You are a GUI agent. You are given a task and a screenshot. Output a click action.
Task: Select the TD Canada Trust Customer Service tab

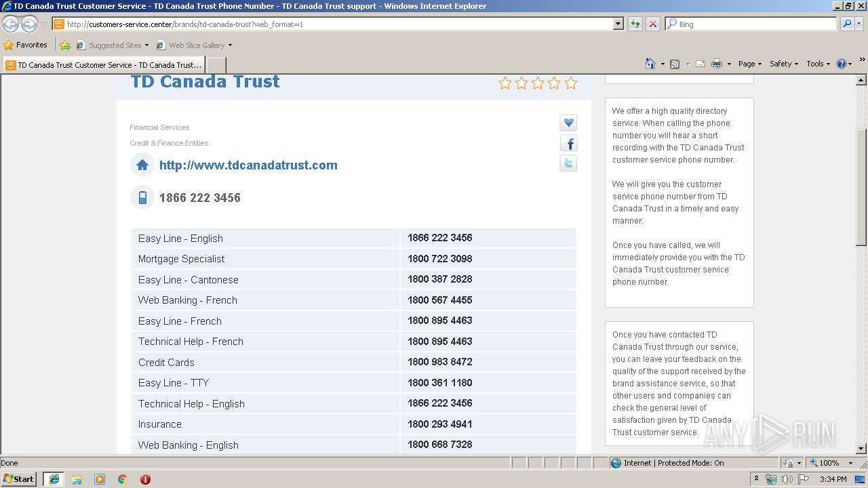104,65
